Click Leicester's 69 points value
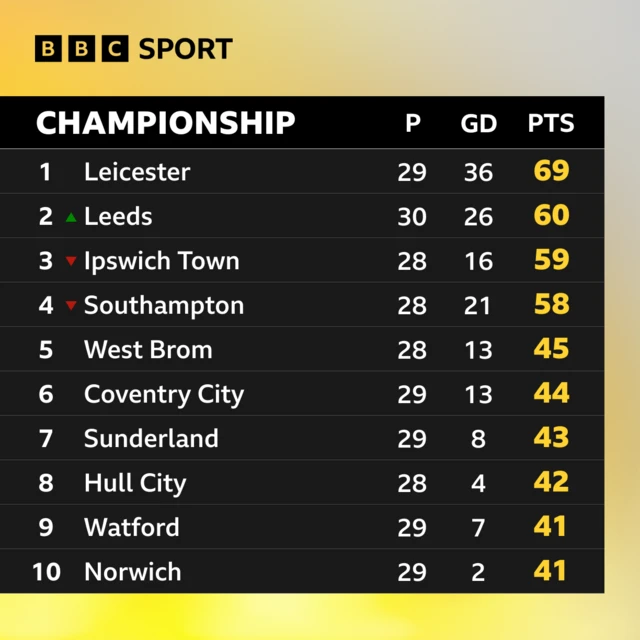640x640 pixels. pyautogui.click(x=551, y=170)
